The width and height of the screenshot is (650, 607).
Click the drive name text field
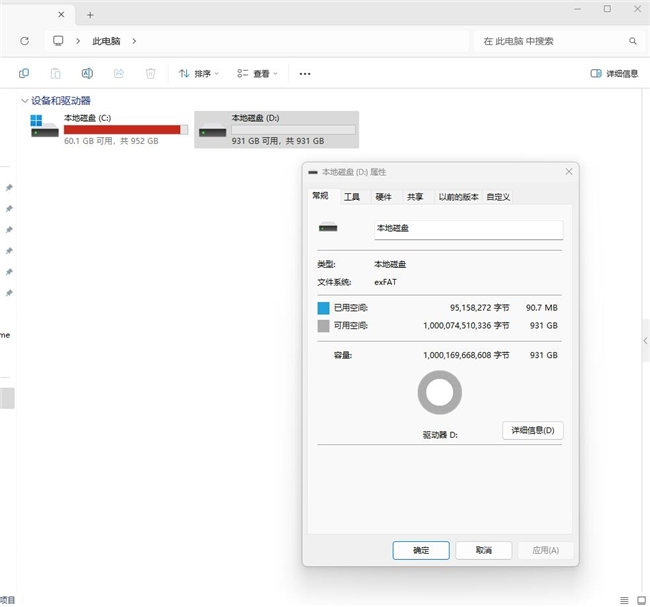tap(468, 229)
